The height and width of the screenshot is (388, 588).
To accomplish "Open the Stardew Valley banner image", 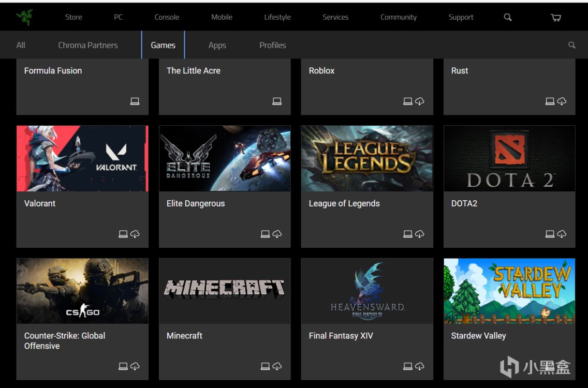I will click(x=509, y=291).
